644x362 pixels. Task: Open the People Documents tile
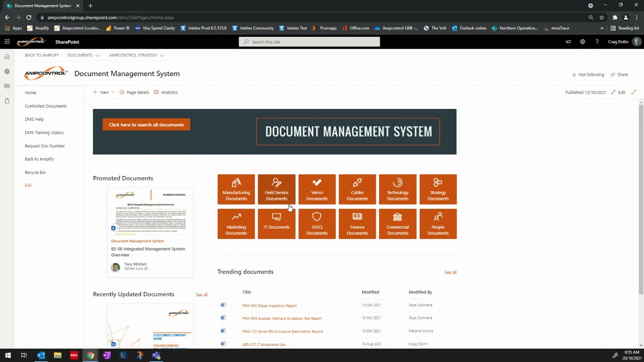tap(438, 224)
